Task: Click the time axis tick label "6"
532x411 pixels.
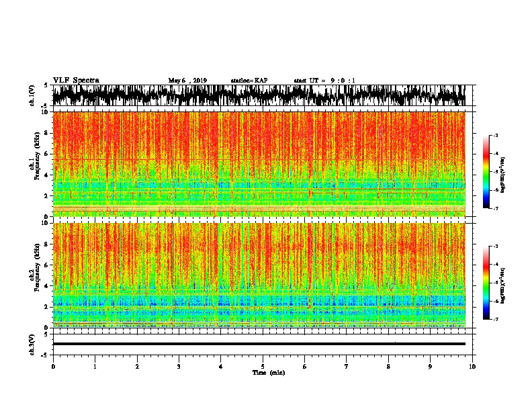Action: (x=304, y=367)
